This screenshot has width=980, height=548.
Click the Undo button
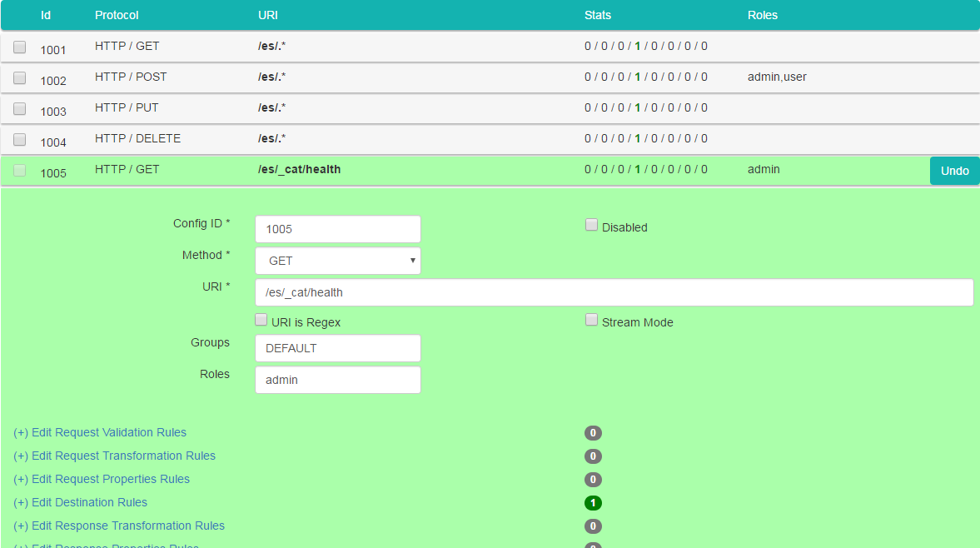[x=954, y=171]
